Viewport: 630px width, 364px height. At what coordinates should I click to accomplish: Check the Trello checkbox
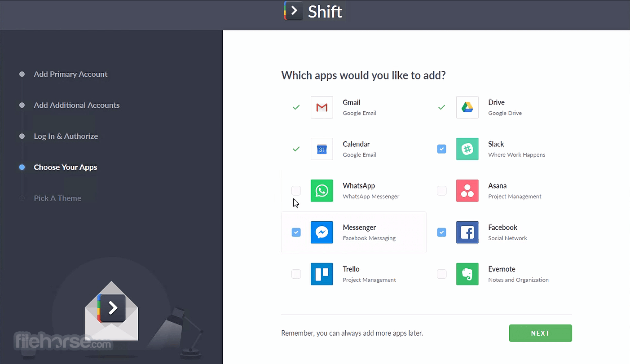point(296,274)
